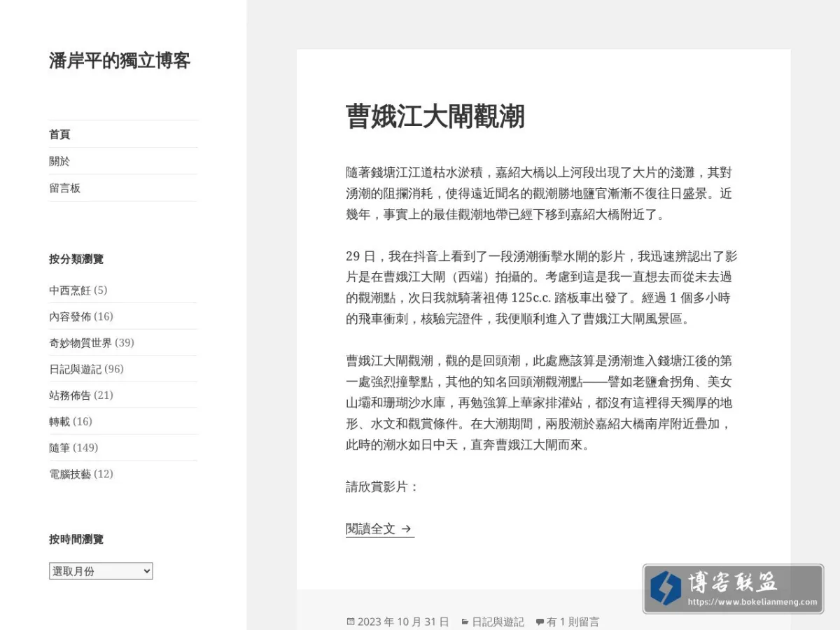
Task: Browse the 內容發佈 category
Action: 70,316
